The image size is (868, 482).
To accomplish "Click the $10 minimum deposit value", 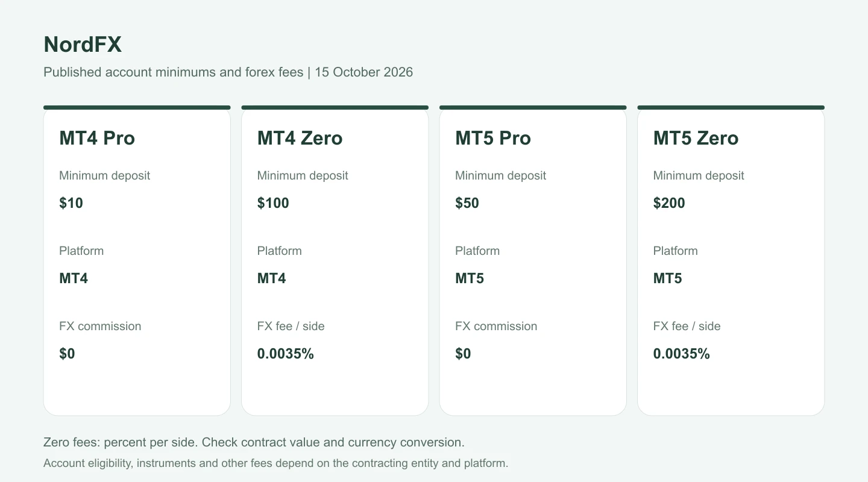I will pyautogui.click(x=71, y=203).
